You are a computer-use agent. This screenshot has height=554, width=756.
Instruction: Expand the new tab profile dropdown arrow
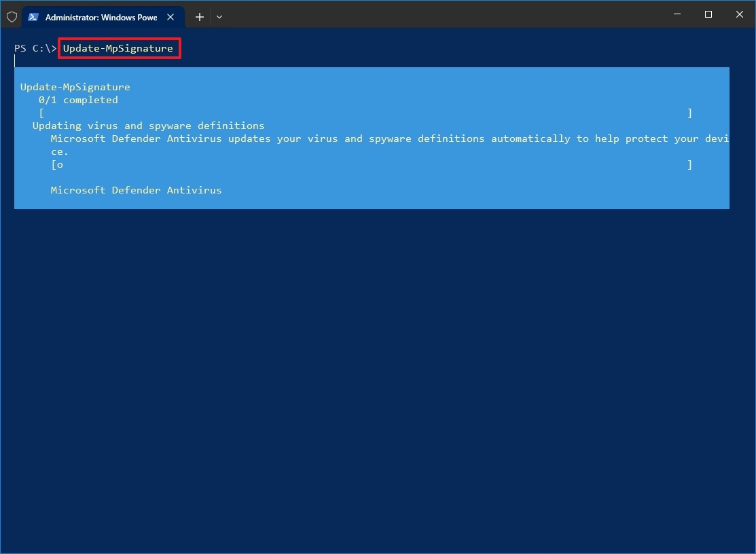[x=219, y=18]
